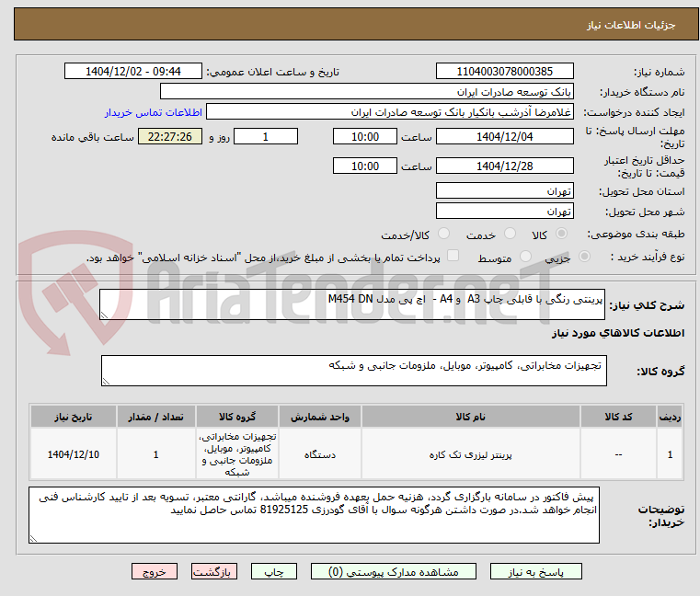The image size is (700, 596).
Task: Click the طبقه بندی موضوعی label
Action: (636, 234)
